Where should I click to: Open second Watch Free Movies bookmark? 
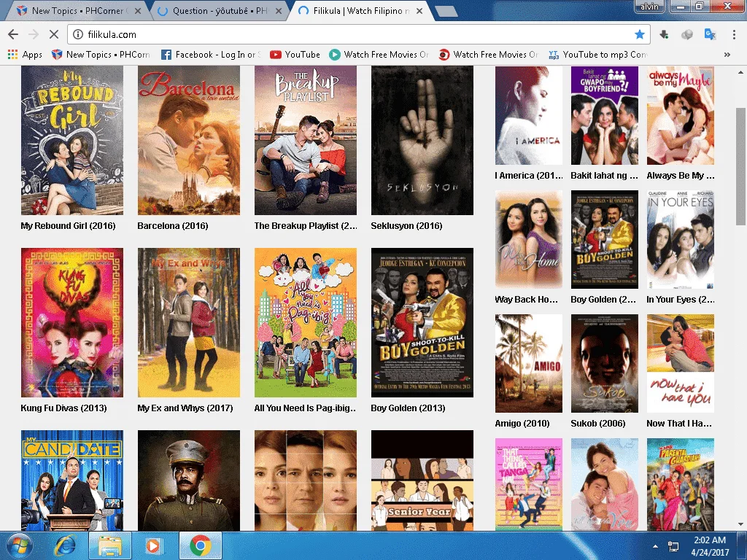click(x=488, y=55)
